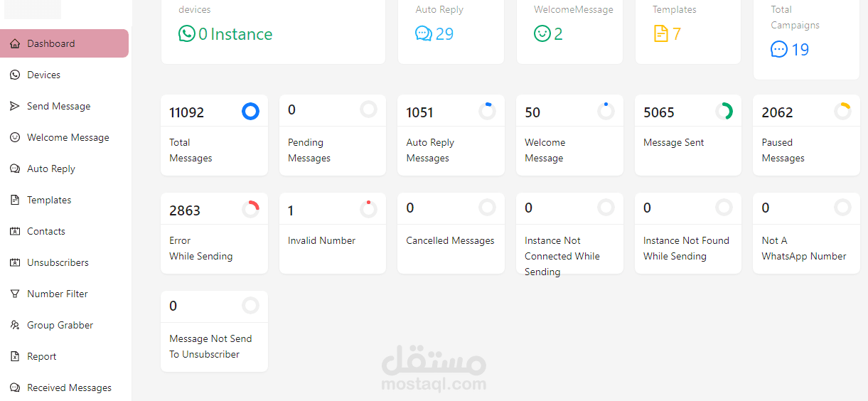Viewport: 868px width, 401px height.
Task: Click the Cancelled Messages progress ring
Action: 487,208
